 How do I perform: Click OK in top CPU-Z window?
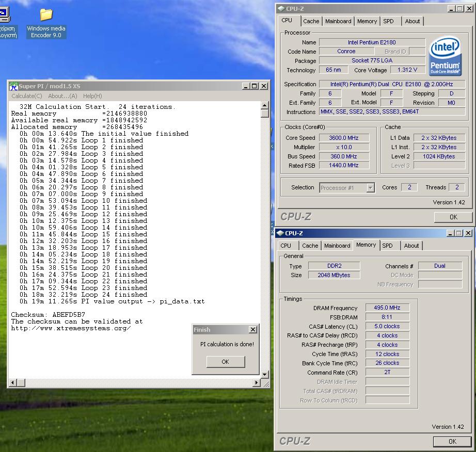click(x=453, y=217)
